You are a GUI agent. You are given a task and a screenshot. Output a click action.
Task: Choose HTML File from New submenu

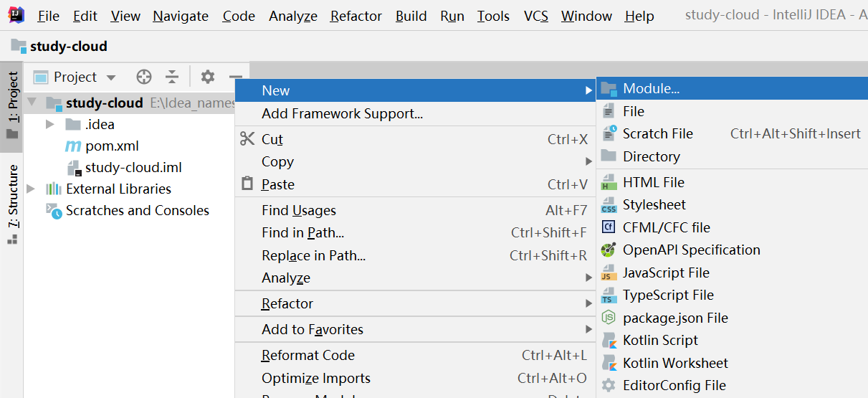pyautogui.click(x=653, y=182)
